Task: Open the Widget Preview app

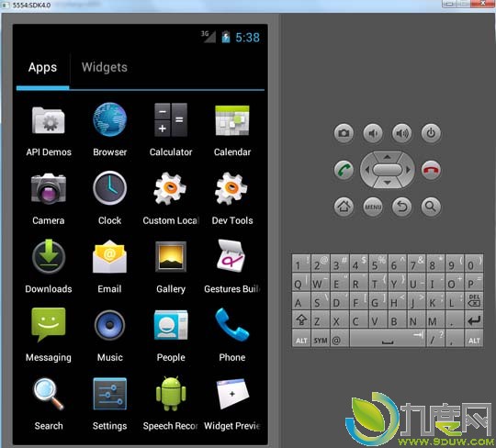Action: (x=232, y=405)
